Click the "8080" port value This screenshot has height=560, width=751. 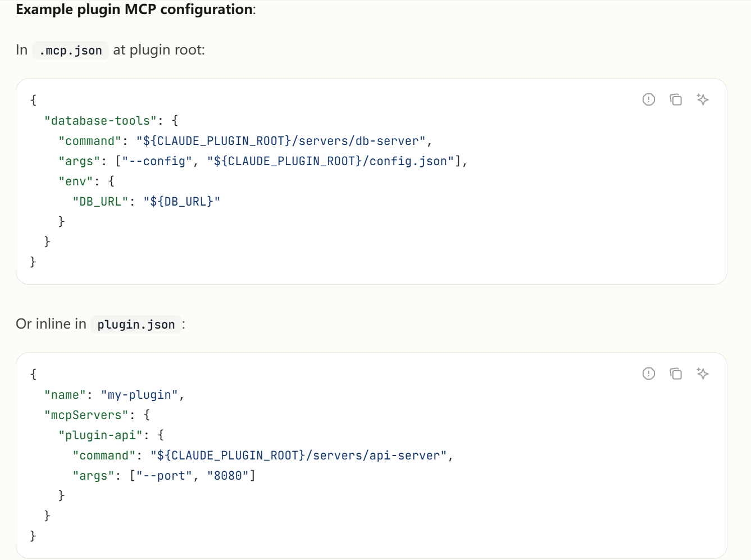227,476
